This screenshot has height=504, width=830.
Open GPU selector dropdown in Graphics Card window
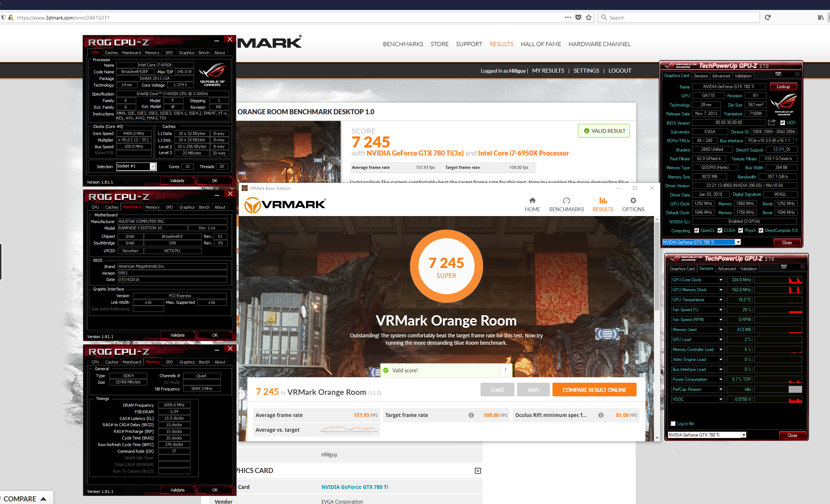pos(738,242)
